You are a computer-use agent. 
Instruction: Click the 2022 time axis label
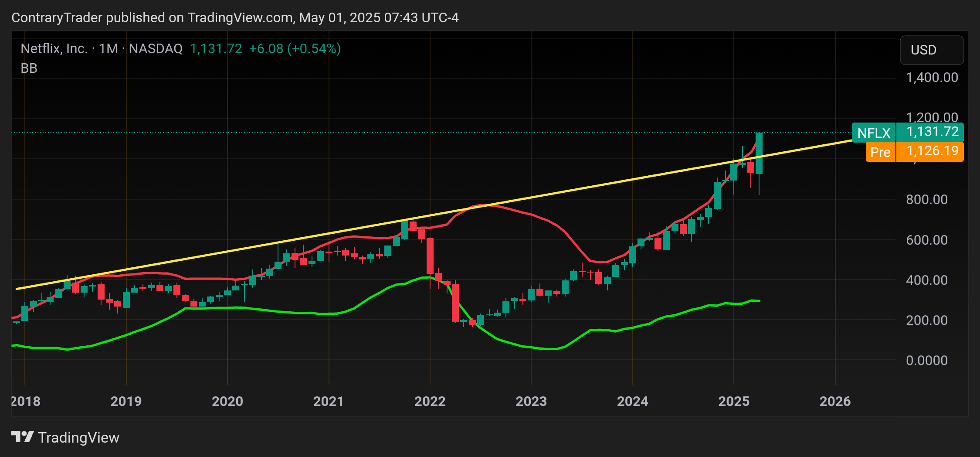(x=430, y=401)
